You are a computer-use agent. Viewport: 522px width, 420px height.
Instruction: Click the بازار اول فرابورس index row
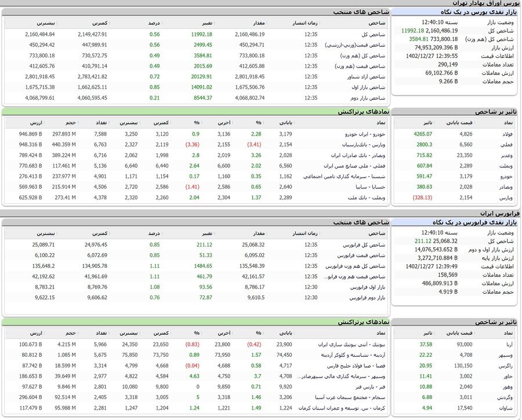[195, 287]
